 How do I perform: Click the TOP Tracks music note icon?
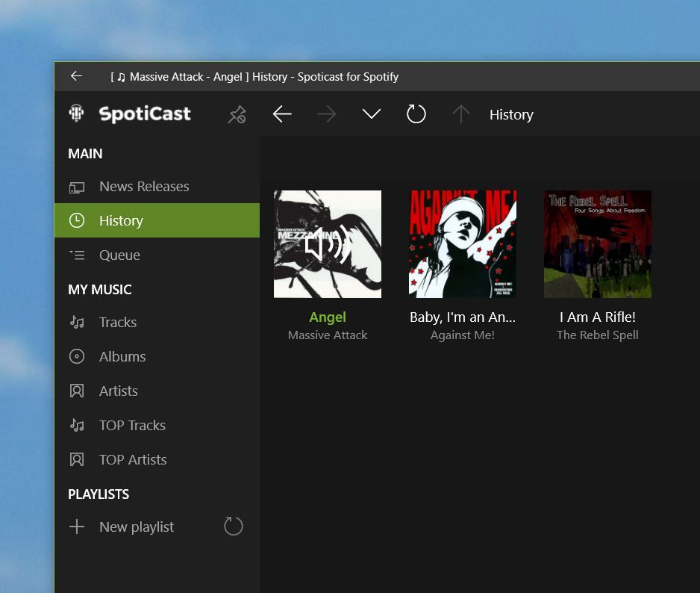coord(77,425)
